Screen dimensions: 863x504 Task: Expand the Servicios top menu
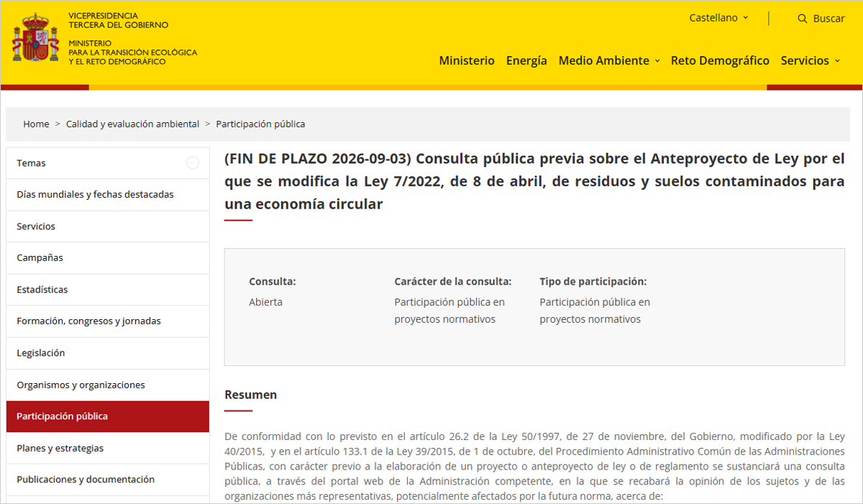point(811,61)
